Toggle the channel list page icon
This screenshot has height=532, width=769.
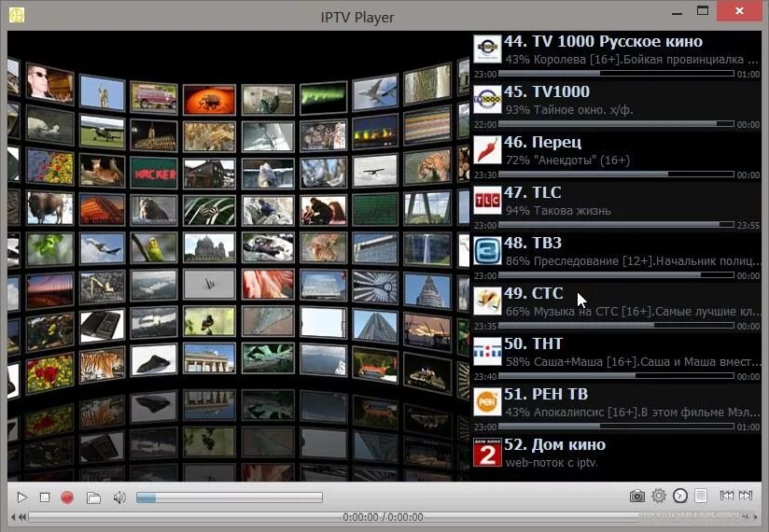point(701,496)
